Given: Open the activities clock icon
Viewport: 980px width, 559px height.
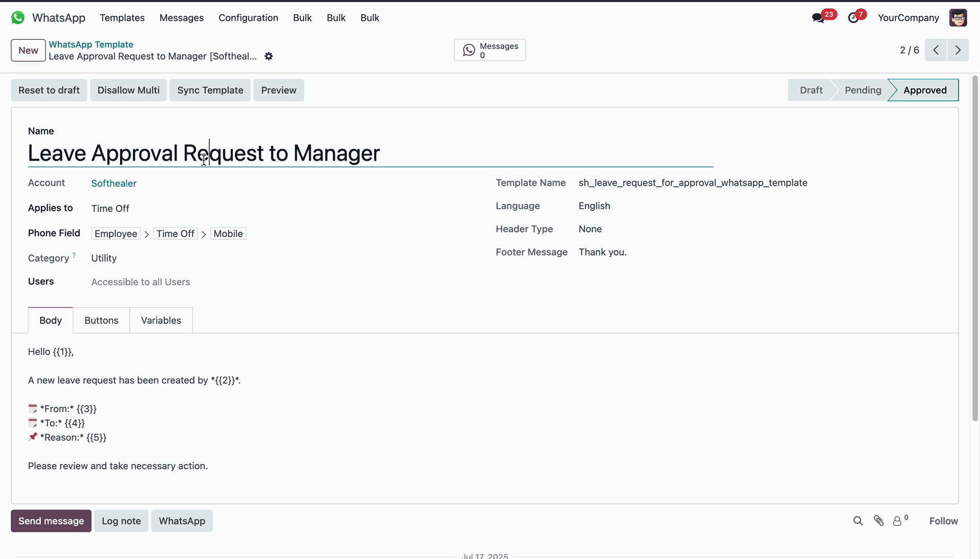Looking at the screenshot, I should (x=853, y=18).
